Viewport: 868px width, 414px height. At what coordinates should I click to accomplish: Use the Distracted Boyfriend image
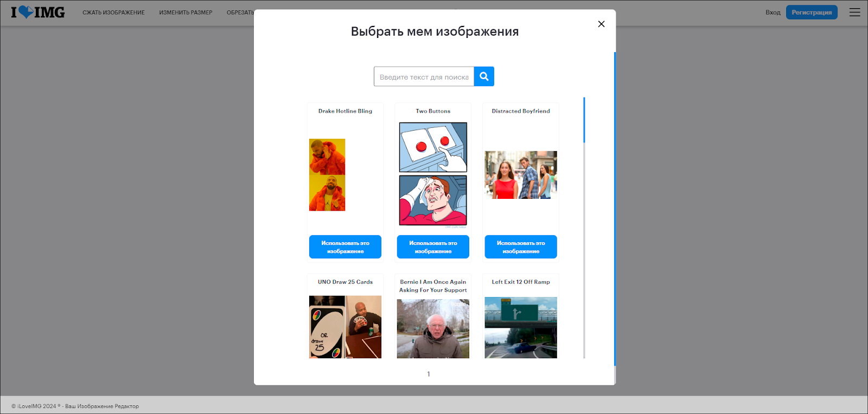(x=520, y=247)
